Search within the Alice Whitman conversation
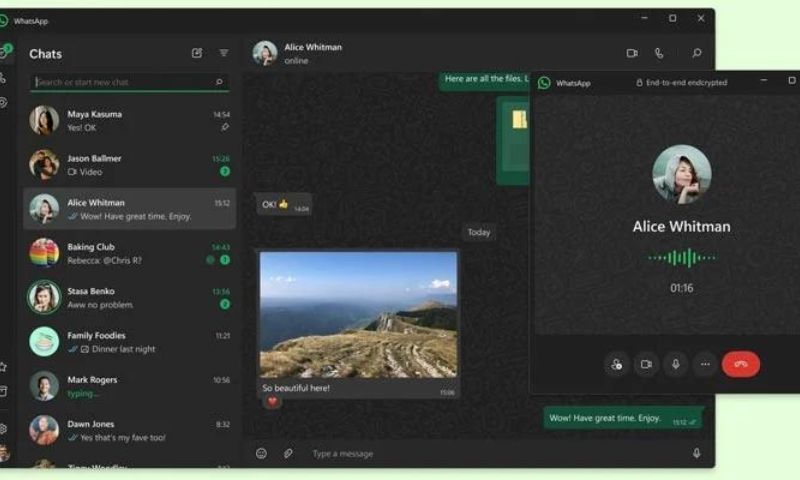Screen dimensions: 800x480 coord(697,53)
